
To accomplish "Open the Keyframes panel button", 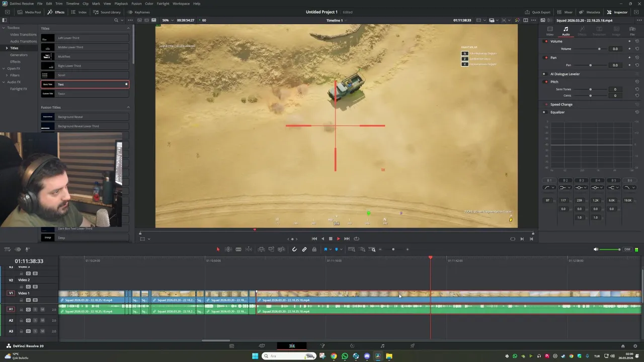I will pos(138,12).
